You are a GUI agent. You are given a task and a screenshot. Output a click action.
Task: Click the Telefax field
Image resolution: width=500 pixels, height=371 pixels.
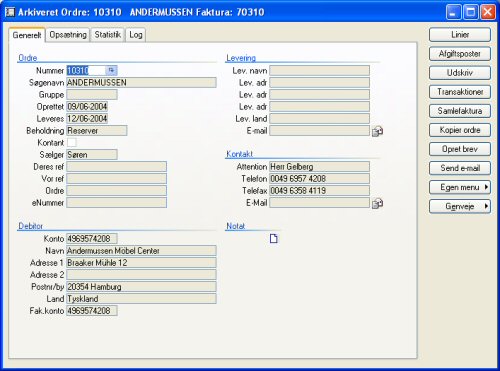point(319,190)
